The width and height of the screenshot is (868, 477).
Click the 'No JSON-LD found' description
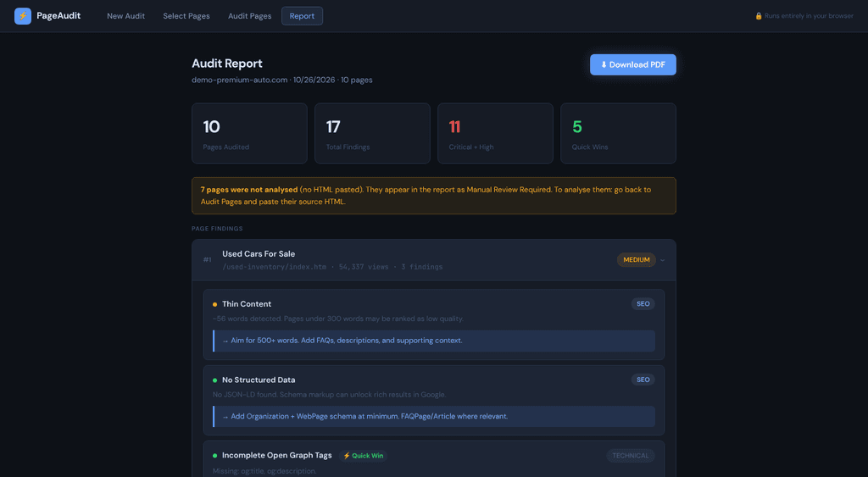coord(329,395)
